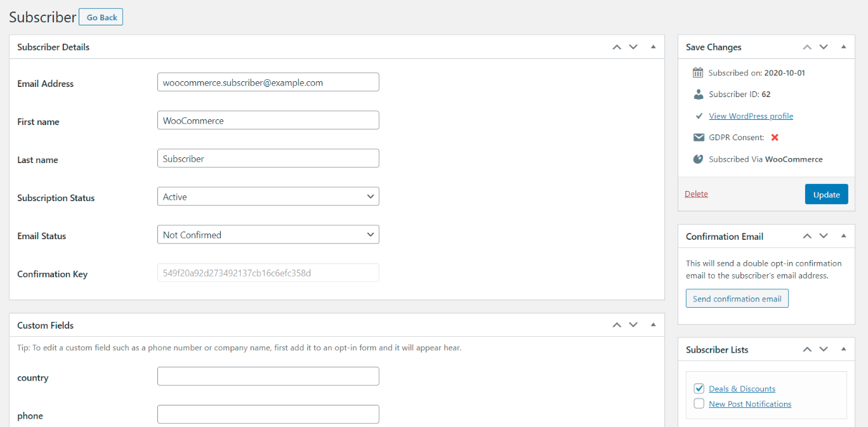Collapse the Subscriber Lists panel
868x427 pixels.
click(843, 350)
